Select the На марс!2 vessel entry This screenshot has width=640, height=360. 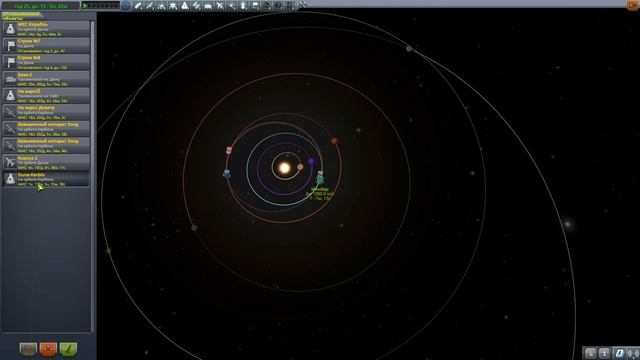click(x=46, y=96)
